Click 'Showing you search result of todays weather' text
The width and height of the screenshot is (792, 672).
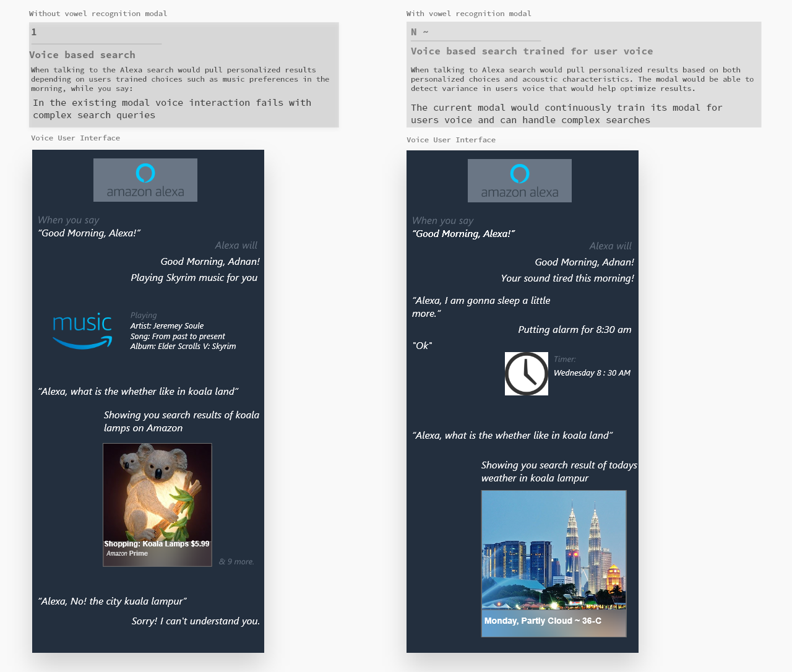559,472
